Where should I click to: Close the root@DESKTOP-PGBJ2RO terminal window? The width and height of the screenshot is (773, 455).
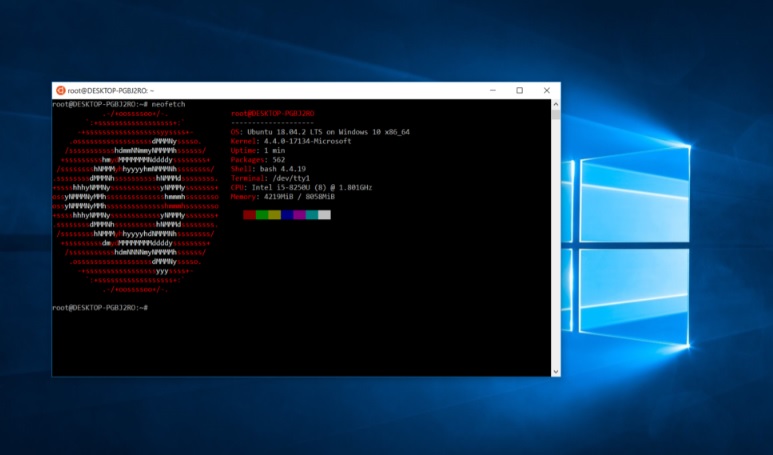click(547, 91)
